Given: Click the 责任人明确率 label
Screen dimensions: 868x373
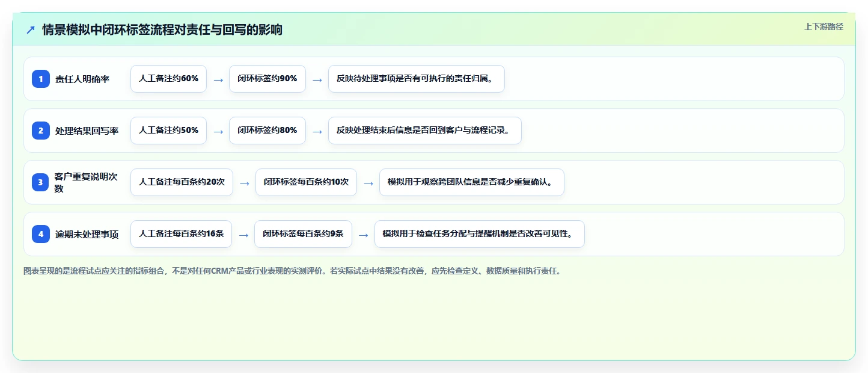Looking at the screenshot, I should [x=82, y=79].
